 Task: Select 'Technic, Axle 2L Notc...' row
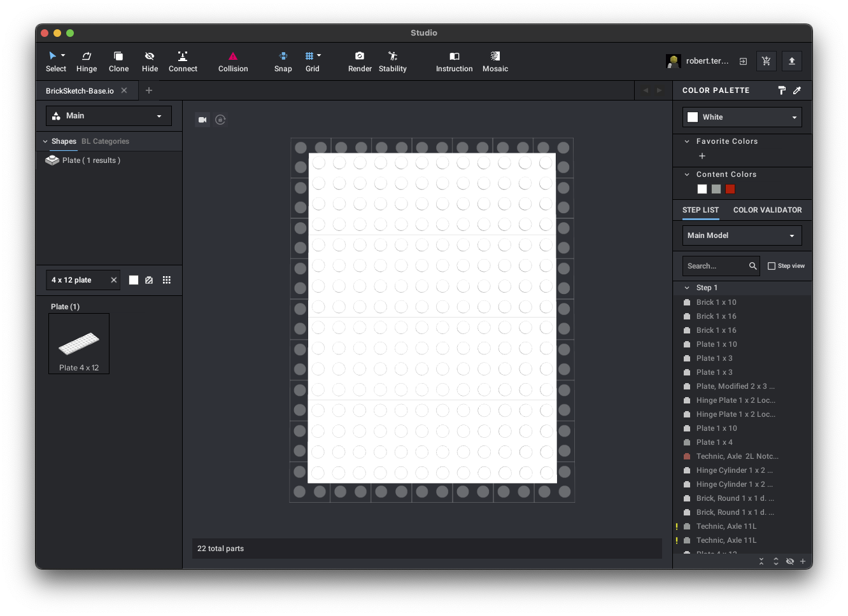pyautogui.click(x=742, y=456)
